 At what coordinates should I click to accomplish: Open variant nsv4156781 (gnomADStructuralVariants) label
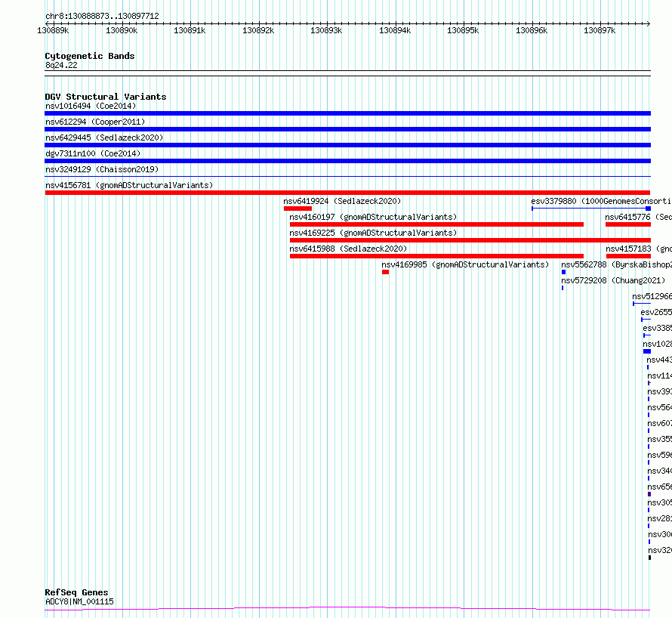(x=129, y=185)
